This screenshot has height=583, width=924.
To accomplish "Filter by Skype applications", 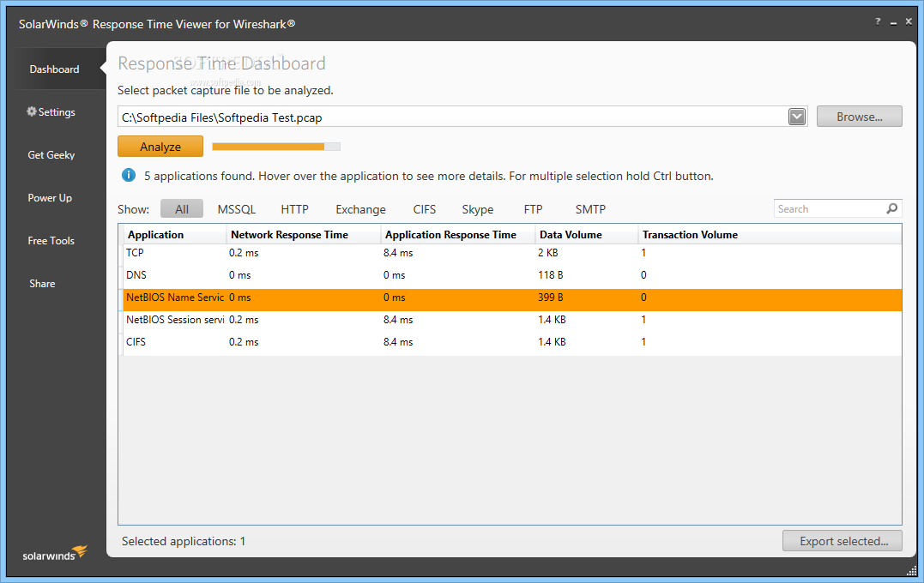I will pos(477,209).
